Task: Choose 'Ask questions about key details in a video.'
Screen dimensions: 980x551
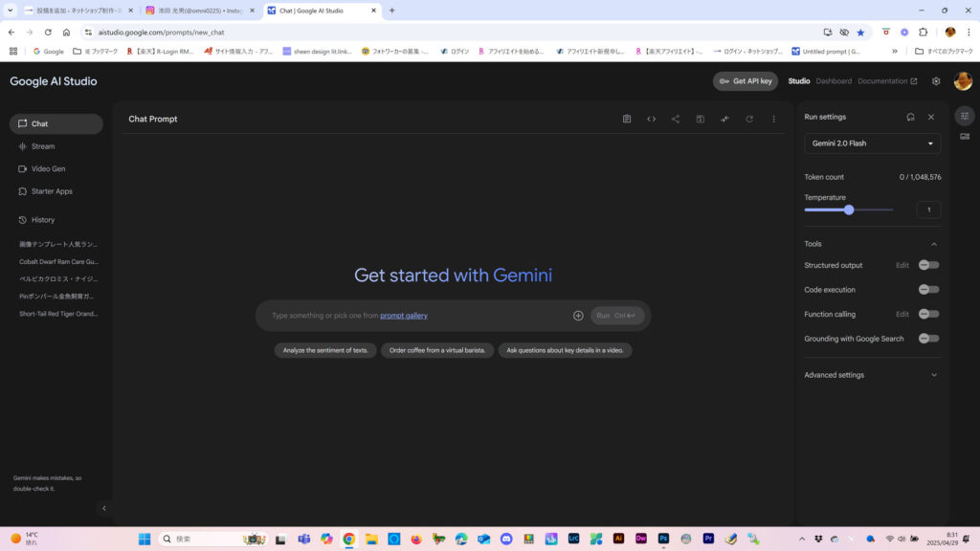Action: click(565, 350)
